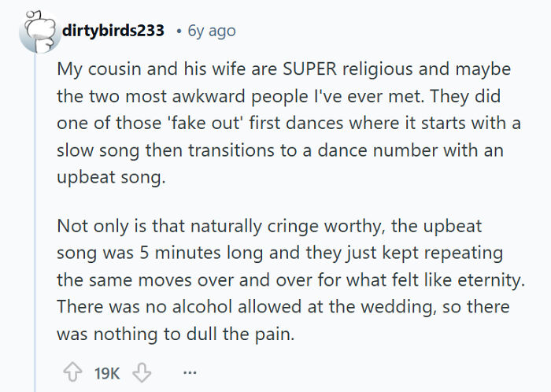Image resolution: width=551 pixels, height=392 pixels.
Task: Click the words "My cousin" starting the comment
Action: coord(89,69)
